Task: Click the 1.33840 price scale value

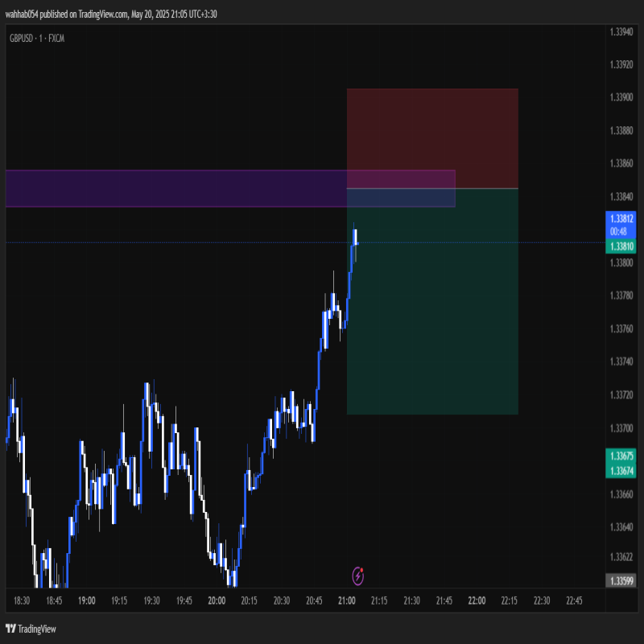Action: [x=621, y=196]
